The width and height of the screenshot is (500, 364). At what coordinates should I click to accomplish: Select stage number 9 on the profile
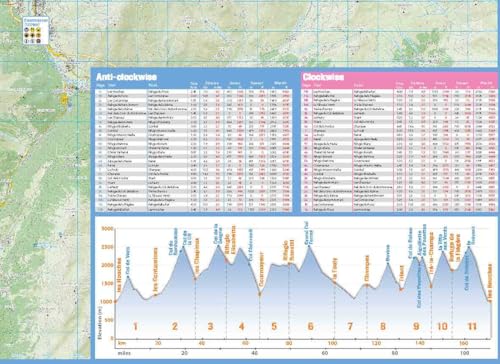(416, 326)
